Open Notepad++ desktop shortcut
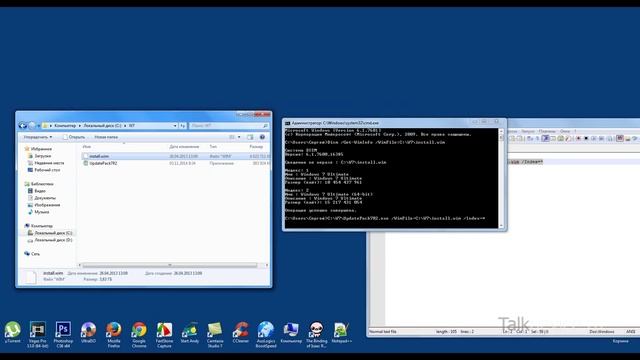640x360 pixels. (342, 333)
